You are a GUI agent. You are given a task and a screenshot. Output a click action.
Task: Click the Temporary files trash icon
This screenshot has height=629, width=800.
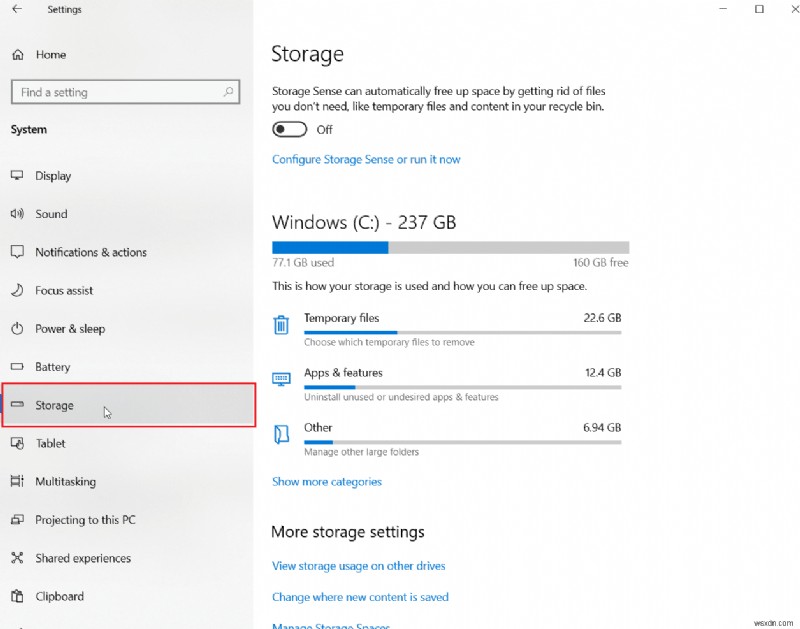[282, 325]
